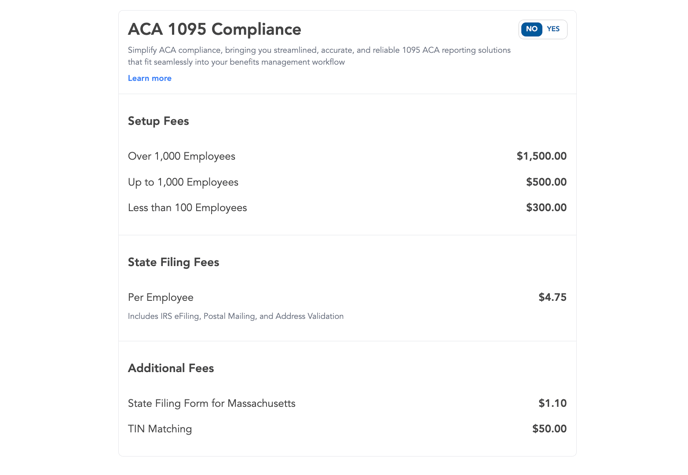Image resolution: width=688 pixels, height=475 pixels.
Task: Open the Learn more link
Action: tap(150, 78)
